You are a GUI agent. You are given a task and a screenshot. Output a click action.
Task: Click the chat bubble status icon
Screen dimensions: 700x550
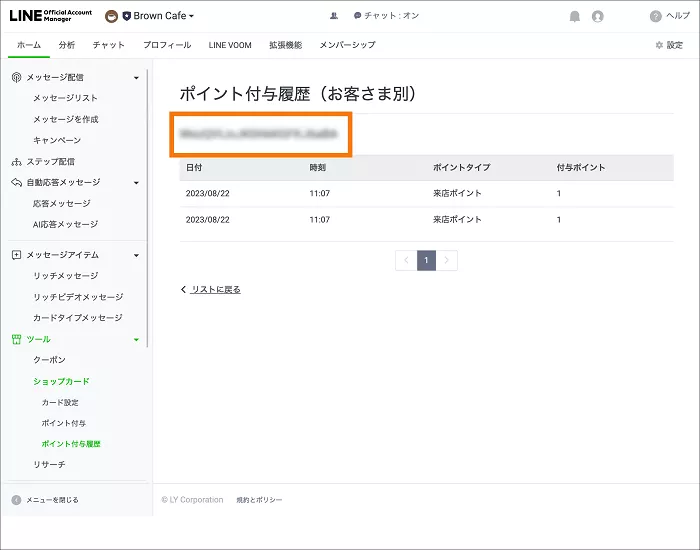[357, 16]
